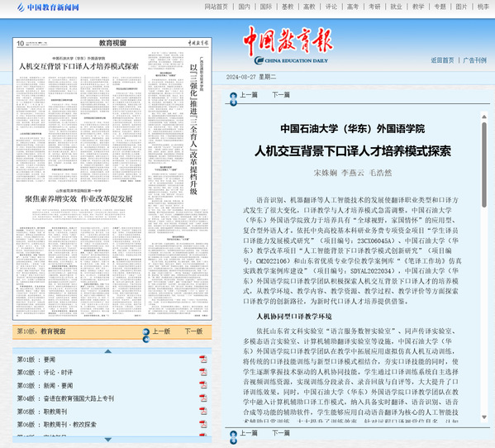Click article scrollbar thumb

tap(484, 164)
